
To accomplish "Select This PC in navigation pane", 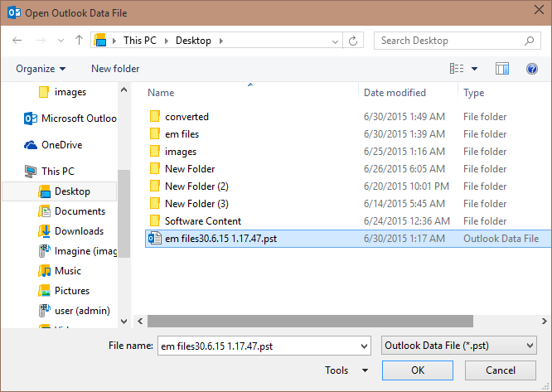I will [x=49, y=171].
